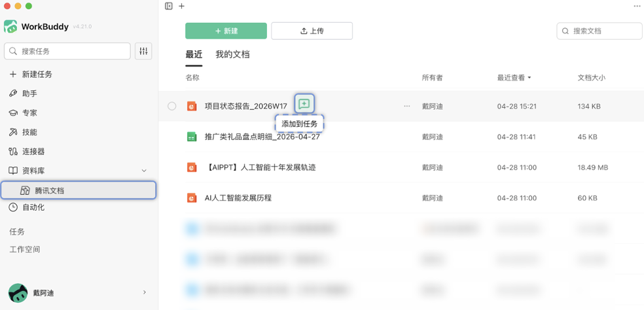Sort by the 最近查看 column dropdown arrow
Image resolution: width=644 pixels, height=310 pixels.
coord(529,78)
